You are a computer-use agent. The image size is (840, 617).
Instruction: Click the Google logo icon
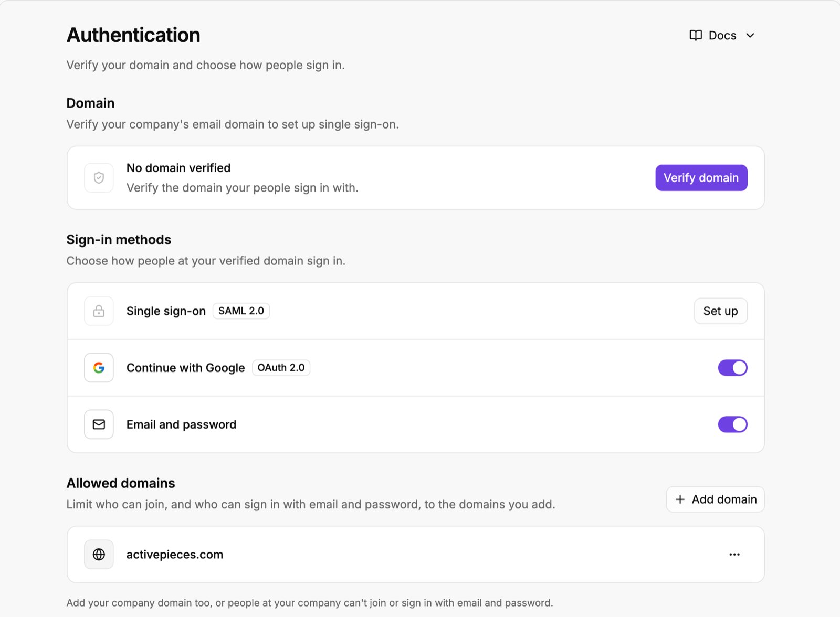click(99, 368)
